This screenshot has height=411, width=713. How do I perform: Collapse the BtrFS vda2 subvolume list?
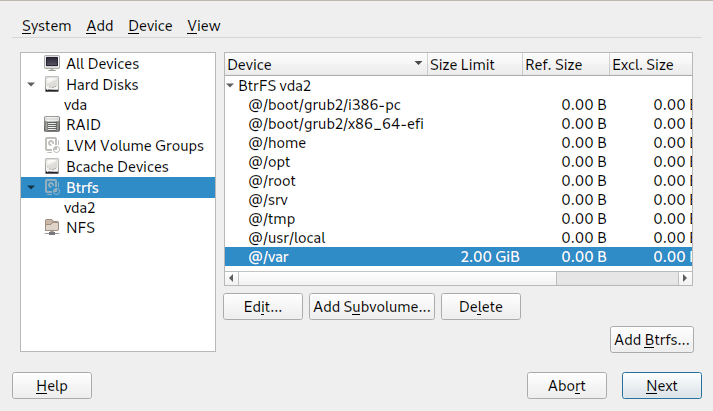231,86
